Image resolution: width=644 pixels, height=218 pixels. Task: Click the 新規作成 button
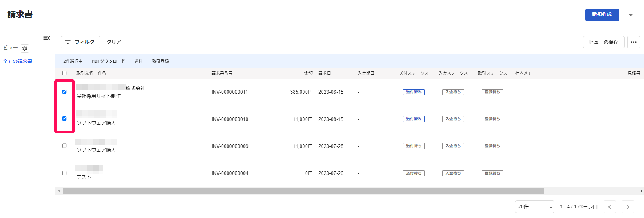[602, 15]
